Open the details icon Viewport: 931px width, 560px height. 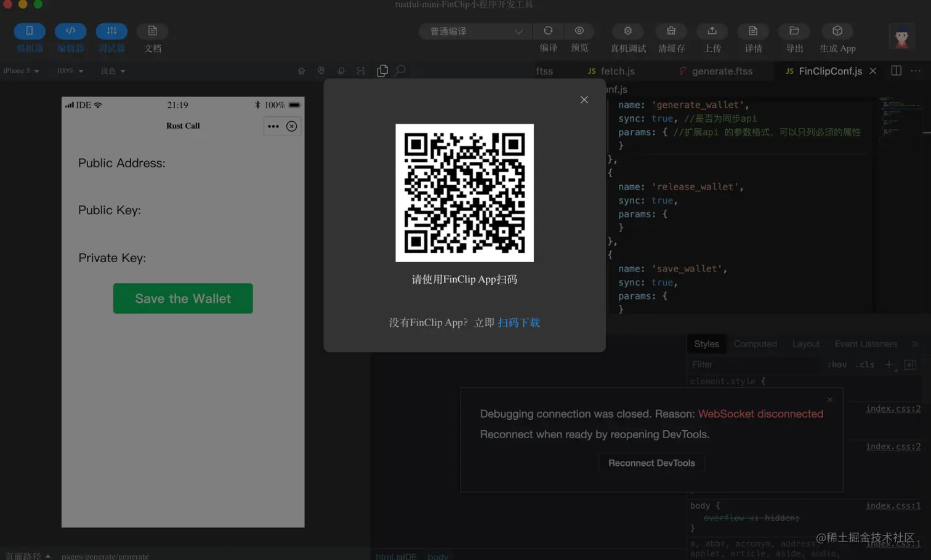[x=753, y=31]
